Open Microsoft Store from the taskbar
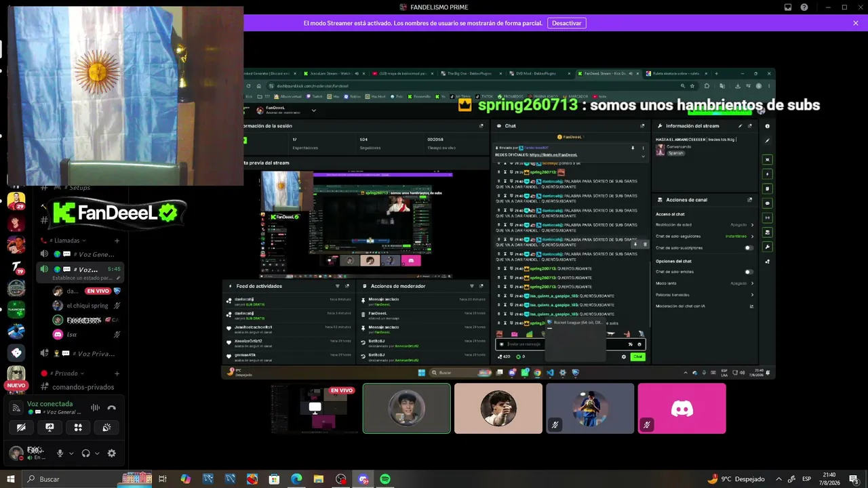The image size is (868, 488). (274, 479)
